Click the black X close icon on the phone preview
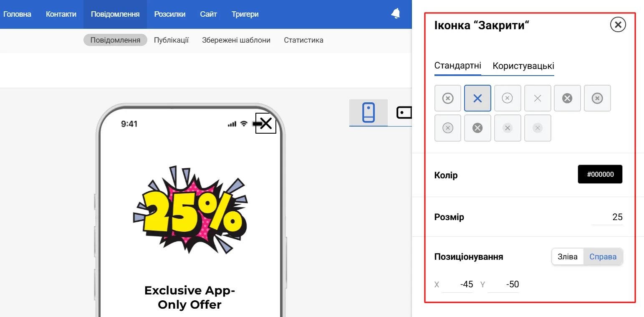This screenshot has height=317, width=644. 266,123
